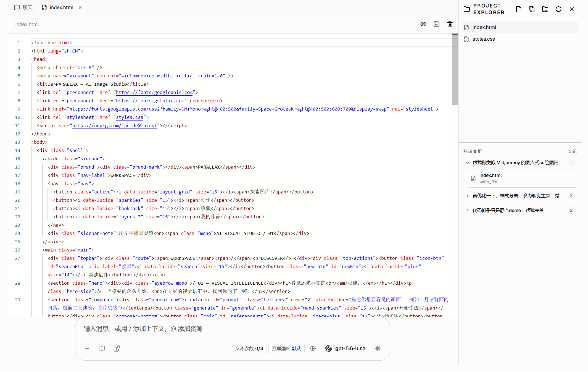Switch to the 聊天 chat tab
Viewport: 588px width, 372px height.
coord(23,7)
